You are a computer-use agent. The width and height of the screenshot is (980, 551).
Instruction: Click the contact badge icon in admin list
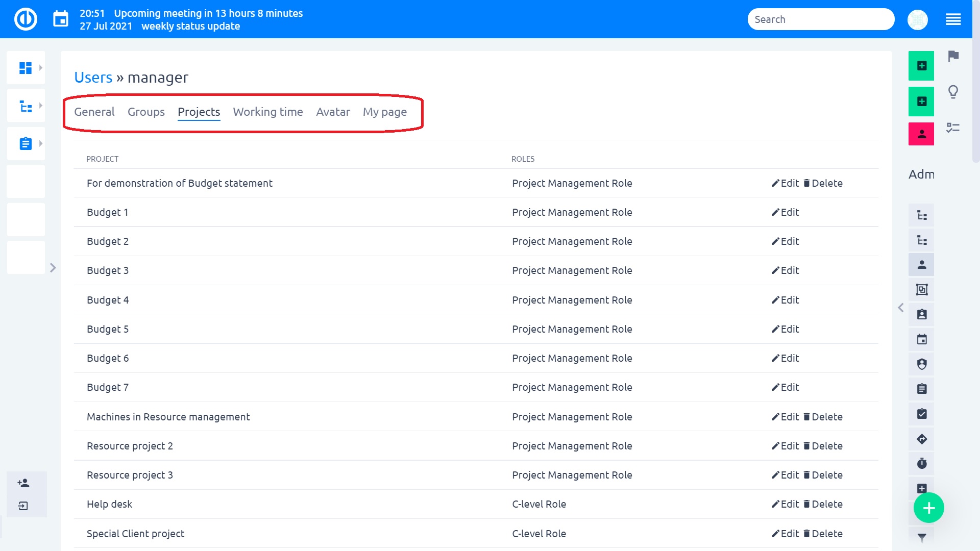[921, 314]
